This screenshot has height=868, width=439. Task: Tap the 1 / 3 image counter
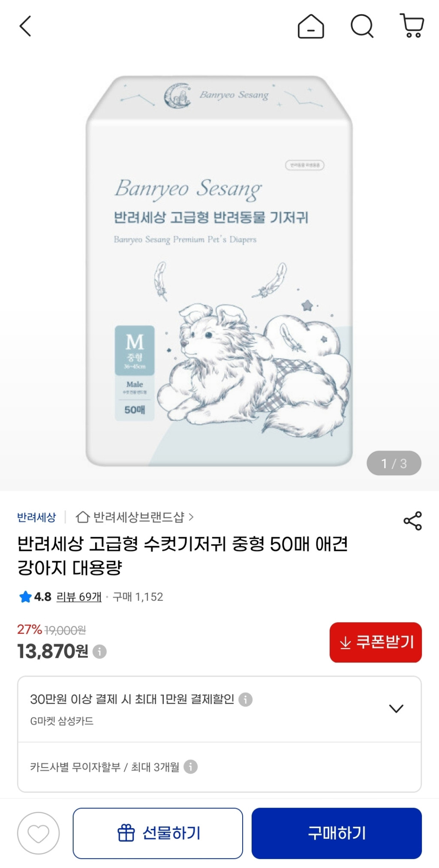coord(394,463)
